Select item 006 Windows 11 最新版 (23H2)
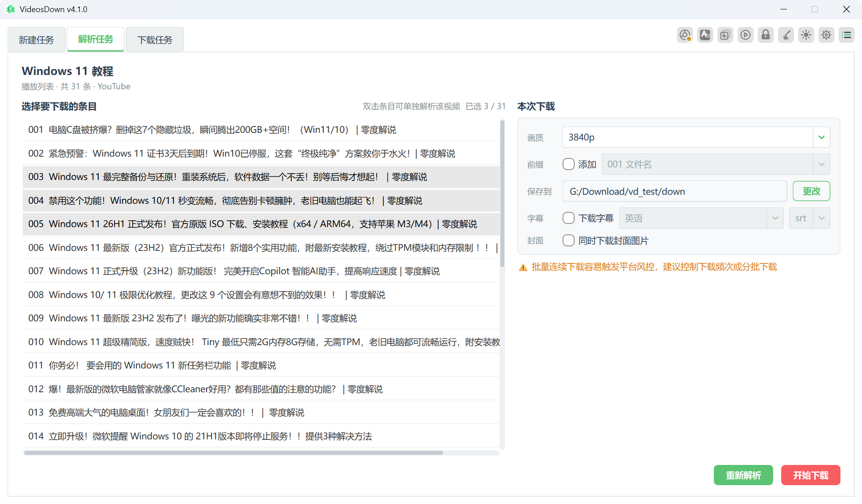This screenshot has width=862, height=504. (261, 248)
